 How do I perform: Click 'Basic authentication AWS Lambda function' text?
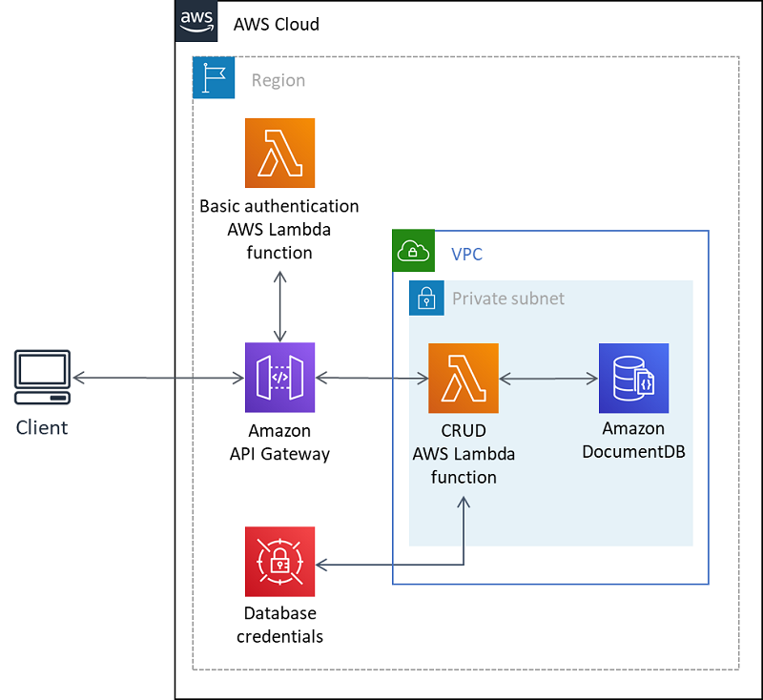click(279, 230)
